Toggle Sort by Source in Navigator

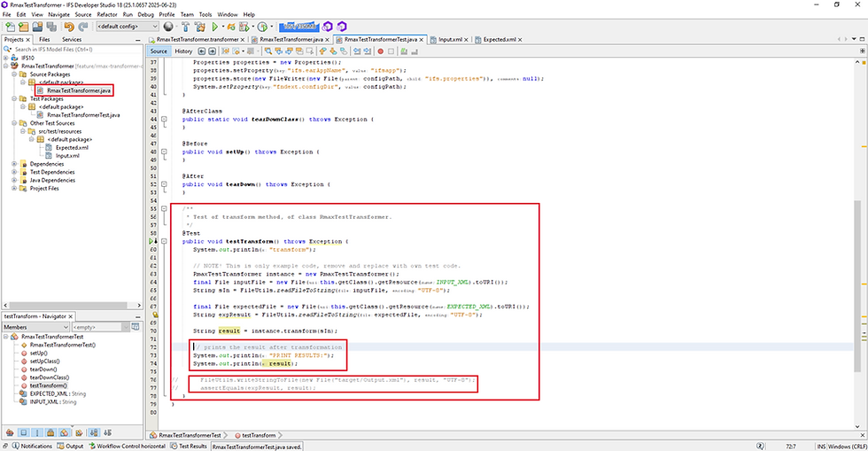[x=107, y=432]
